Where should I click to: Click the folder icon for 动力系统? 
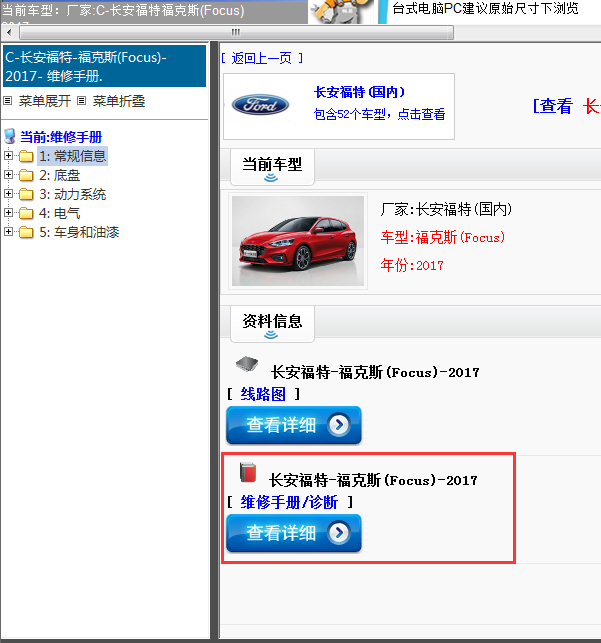point(26,194)
